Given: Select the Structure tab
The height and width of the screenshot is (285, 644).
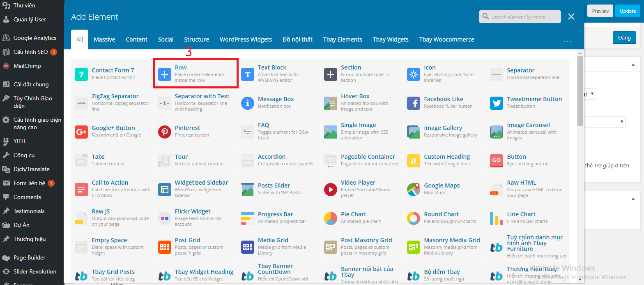Looking at the screenshot, I should (x=197, y=39).
